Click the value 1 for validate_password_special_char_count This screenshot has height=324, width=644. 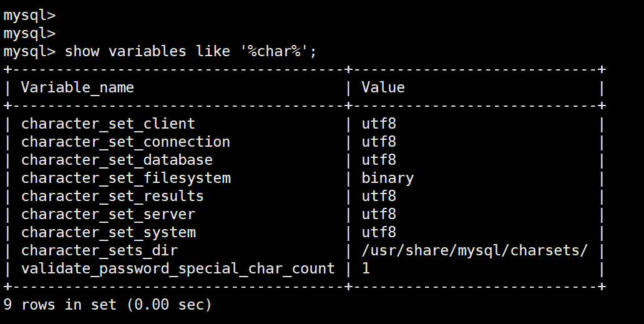coord(366,268)
